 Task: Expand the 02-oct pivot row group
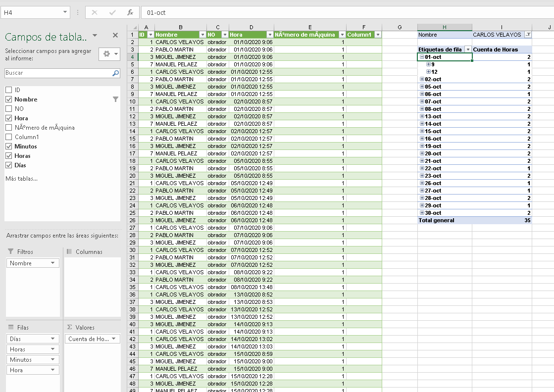coord(422,79)
